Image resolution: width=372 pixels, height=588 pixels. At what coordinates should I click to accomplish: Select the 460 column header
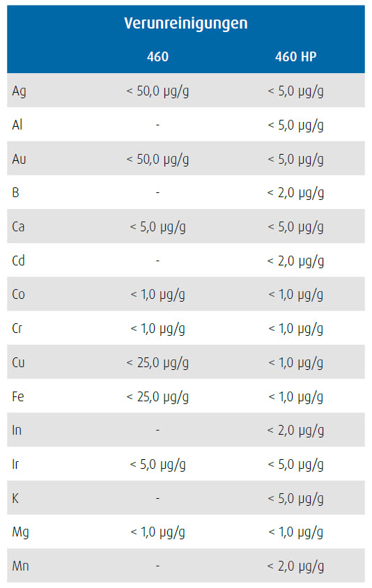point(157,56)
